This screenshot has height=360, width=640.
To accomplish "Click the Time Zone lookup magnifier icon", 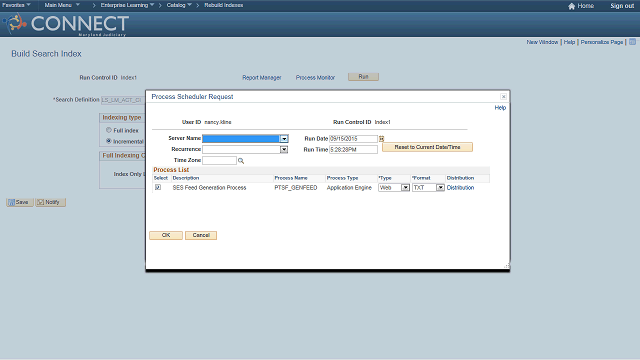I will [x=241, y=161].
